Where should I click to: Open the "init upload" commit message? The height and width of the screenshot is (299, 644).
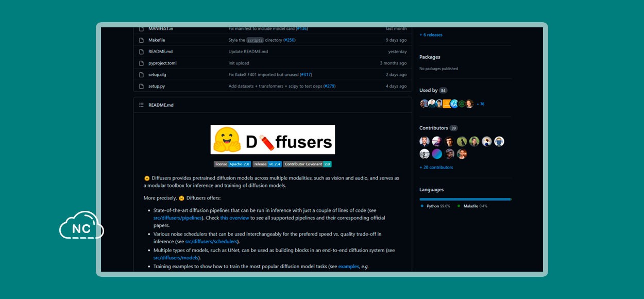pos(239,63)
